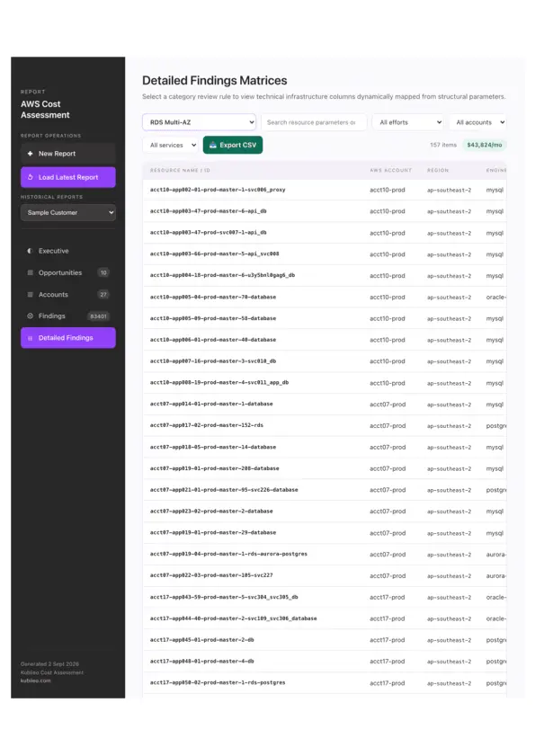Select row acct10-app003-66-prod-master-5-api_svc008

click(325, 254)
